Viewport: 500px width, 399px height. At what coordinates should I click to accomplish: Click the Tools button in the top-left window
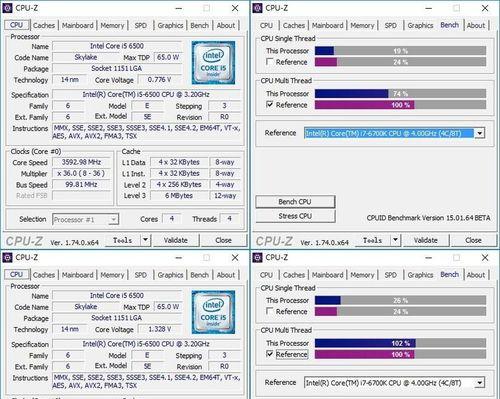(123, 240)
